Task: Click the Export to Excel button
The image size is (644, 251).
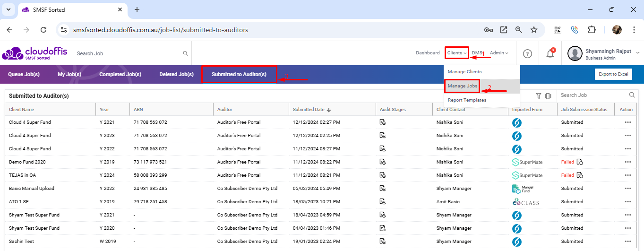Action: pos(613,74)
